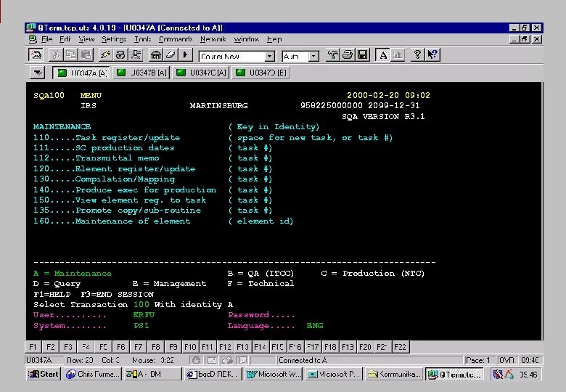Switch to session tab U0347D [E]
The height and width of the screenshot is (392, 566).
(261, 73)
